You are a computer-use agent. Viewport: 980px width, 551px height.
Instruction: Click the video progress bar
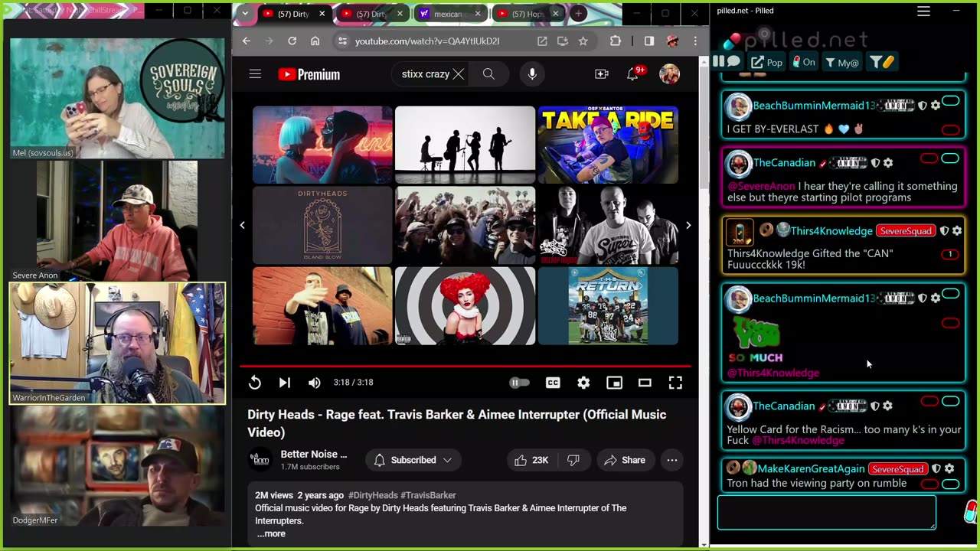(465, 367)
